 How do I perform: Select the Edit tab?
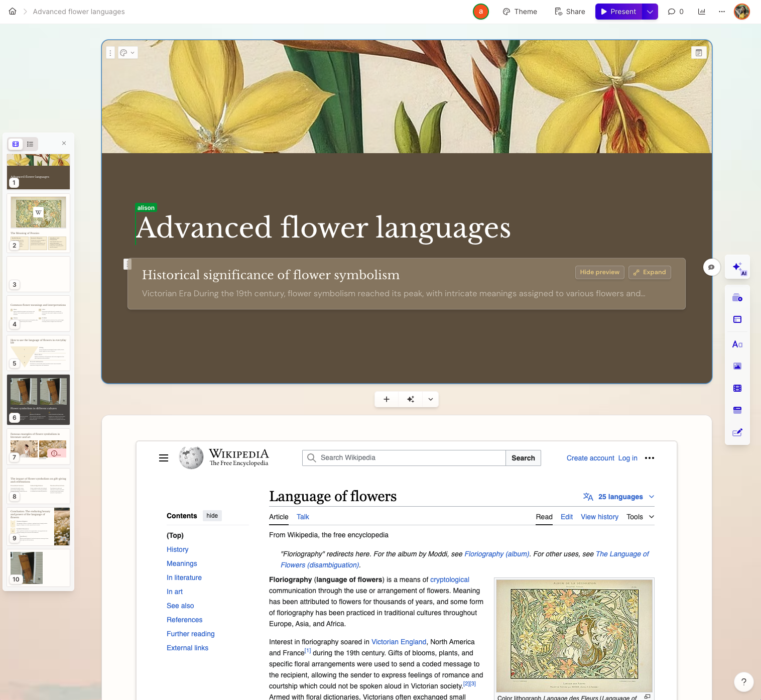pyautogui.click(x=567, y=517)
